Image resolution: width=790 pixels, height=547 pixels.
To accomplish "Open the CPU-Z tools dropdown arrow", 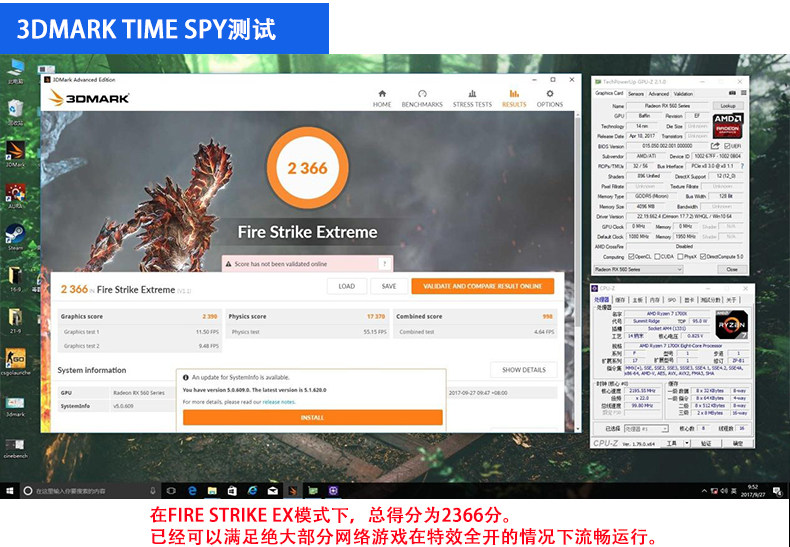I will pos(686,443).
